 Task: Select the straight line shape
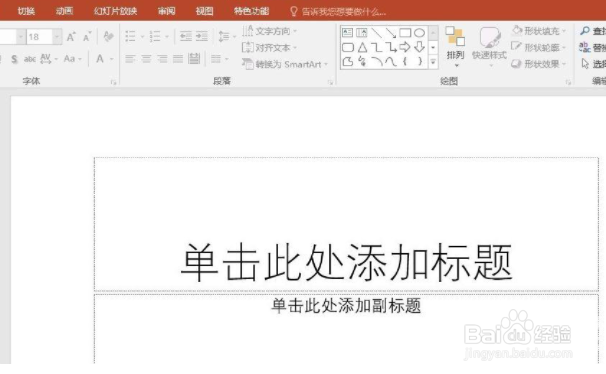coord(376,33)
